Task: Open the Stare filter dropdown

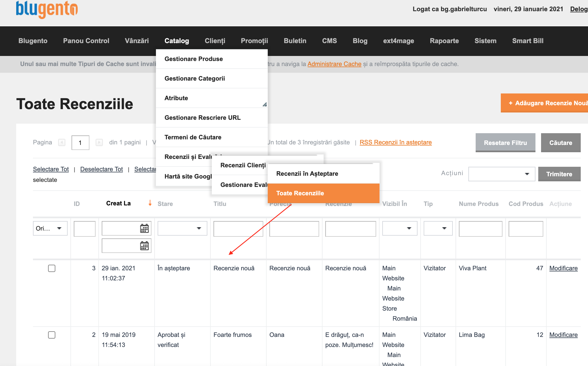Action: click(182, 228)
